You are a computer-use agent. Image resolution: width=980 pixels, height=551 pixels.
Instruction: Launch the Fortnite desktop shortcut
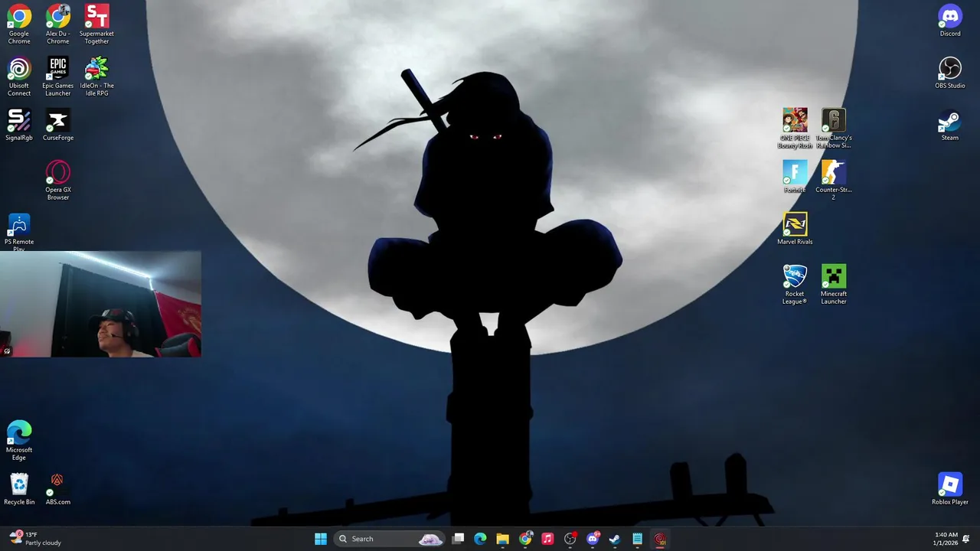795,177
